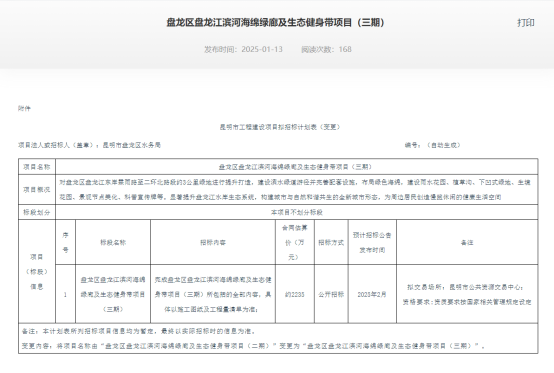Image resolution: width=554 pixels, height=373 pixels.
Task: Click the remark cell mentioning 昆明市公共资源交易中心
Action: (467, 294)
